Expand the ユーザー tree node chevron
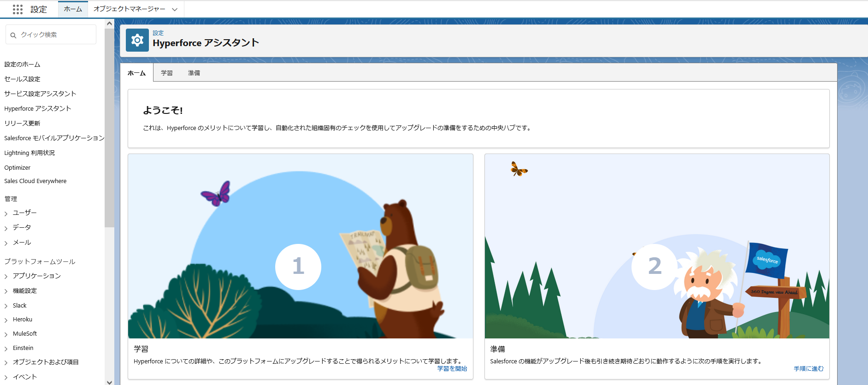The width and height of the screenshot is (868, 385). point(6,213)
